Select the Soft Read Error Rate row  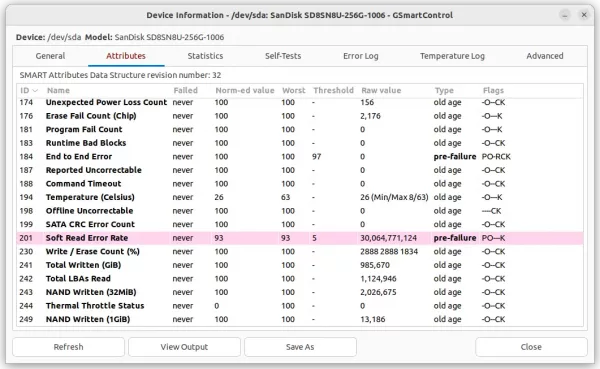point(300,238)
